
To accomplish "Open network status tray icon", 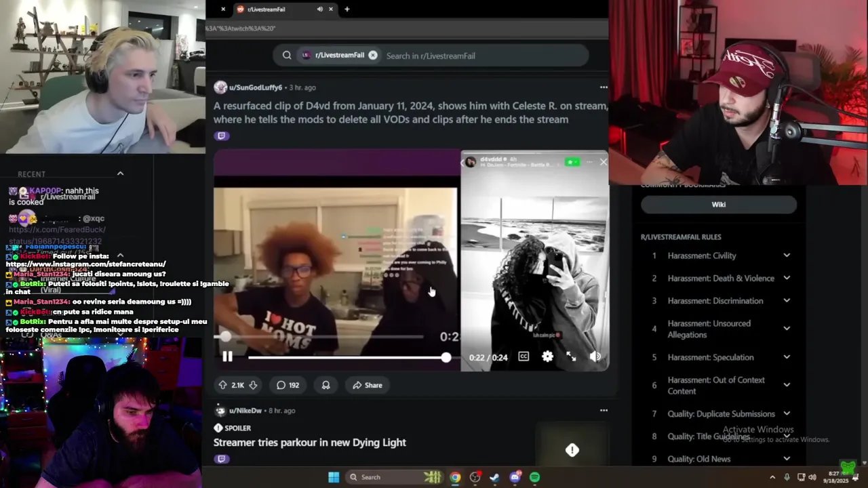I will click(801, 477).
